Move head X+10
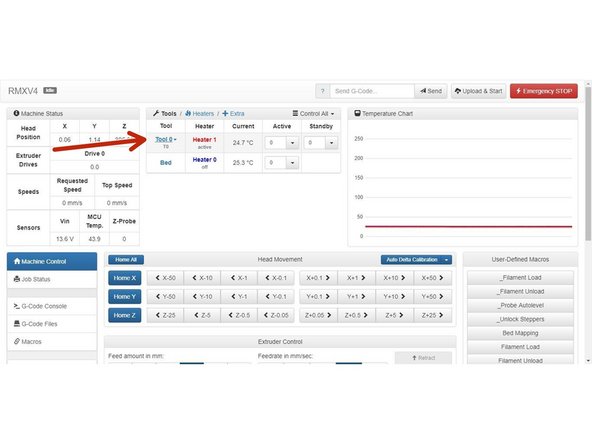The height and width of the screenshot is (444, 592). [395, 278]
